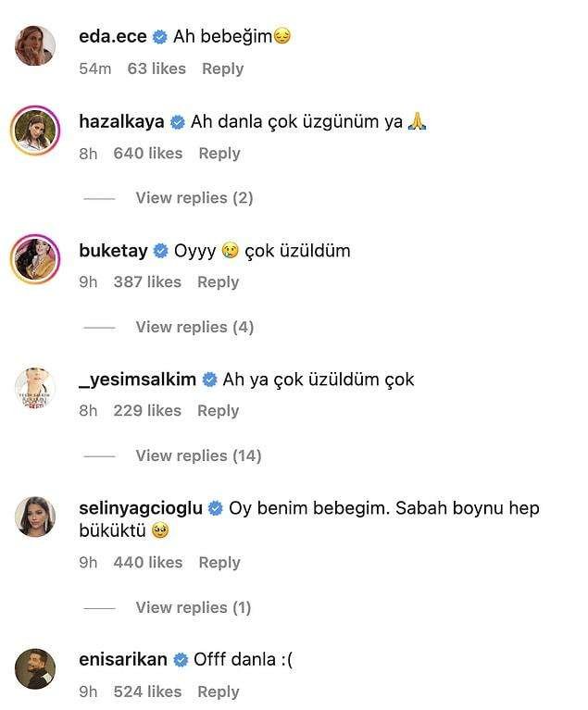This screenshot has height=710, width=588.
Task: Open buketay's story ring avatar
Action: (35, 259)
